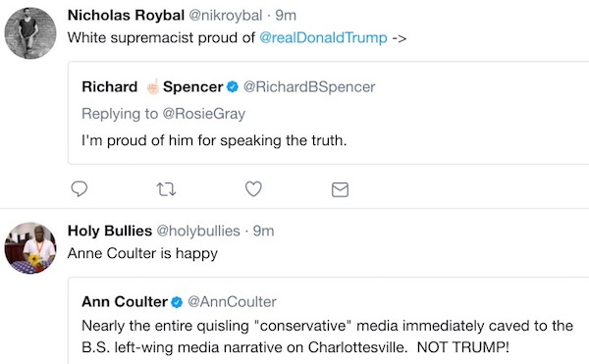
Task: Open the @RichardBSpencer handle
Action: click(x=309, y=86)
